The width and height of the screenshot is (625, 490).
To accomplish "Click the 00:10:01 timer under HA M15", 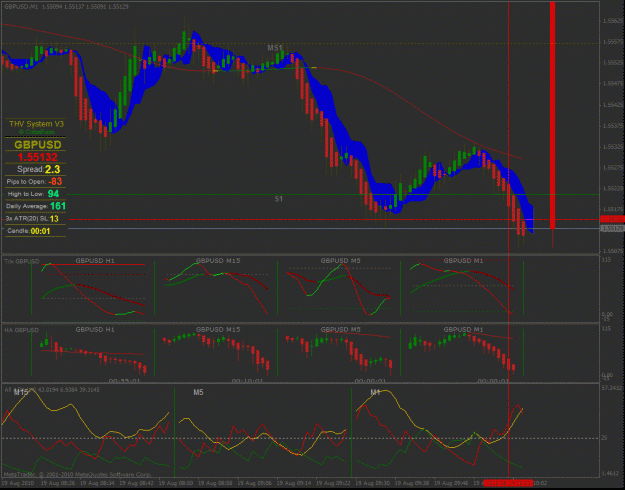I will click(x=247, y=381).
